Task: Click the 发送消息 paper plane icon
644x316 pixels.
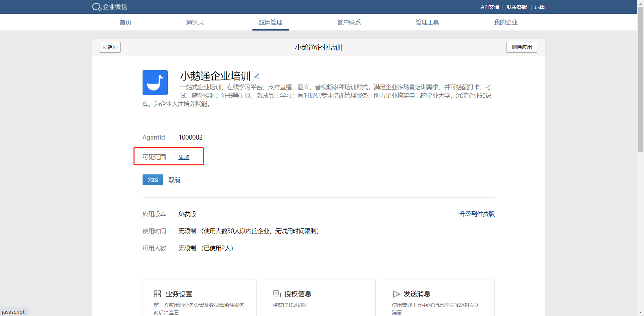Action: tap(396, 294)
